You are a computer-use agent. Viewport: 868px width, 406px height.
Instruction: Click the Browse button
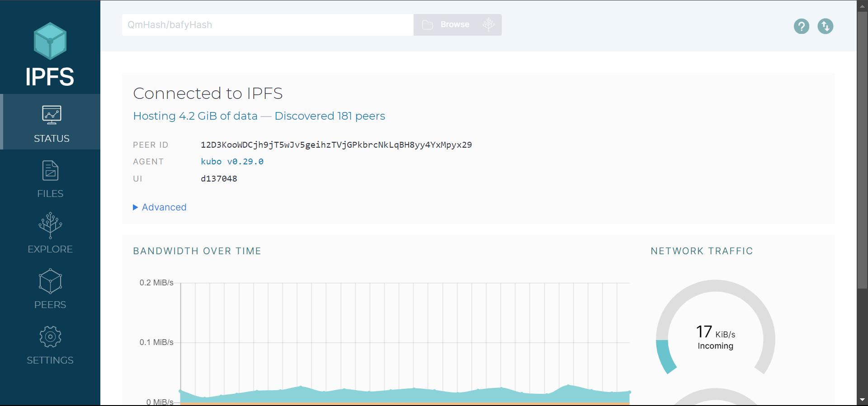click(447, 25)
